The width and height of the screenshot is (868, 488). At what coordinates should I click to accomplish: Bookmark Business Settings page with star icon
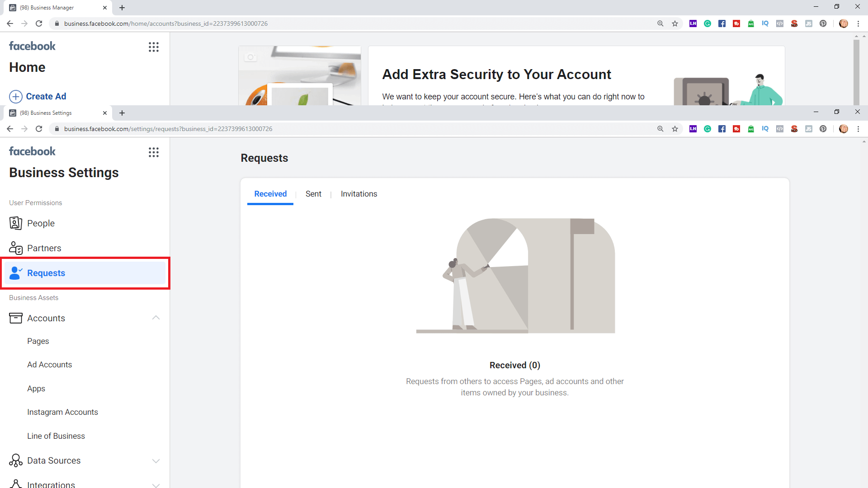click(x=675, y=129)
